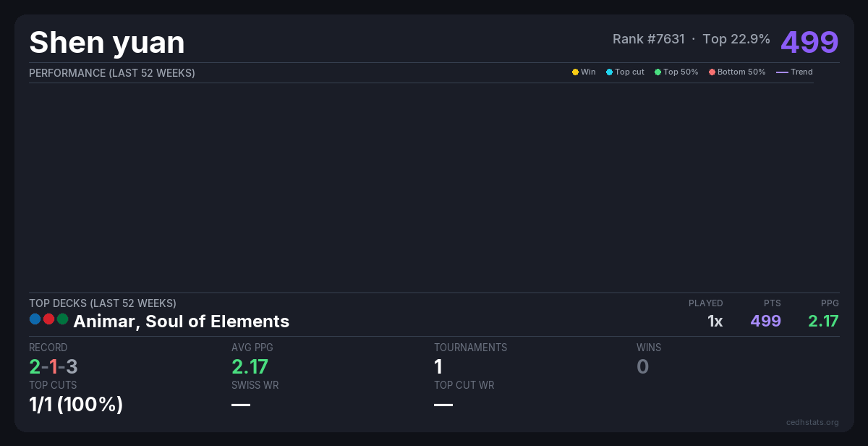868x446 pixels.
Task: Click the green Top 50% legend dot
Action: (x=658, y=72)
